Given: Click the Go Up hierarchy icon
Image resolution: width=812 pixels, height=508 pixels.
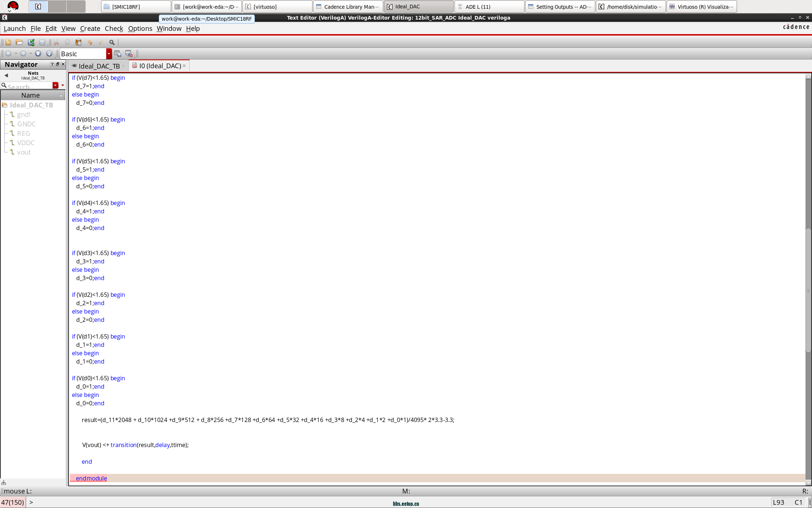Looking at the screenshot, I should tap(38, 54).
